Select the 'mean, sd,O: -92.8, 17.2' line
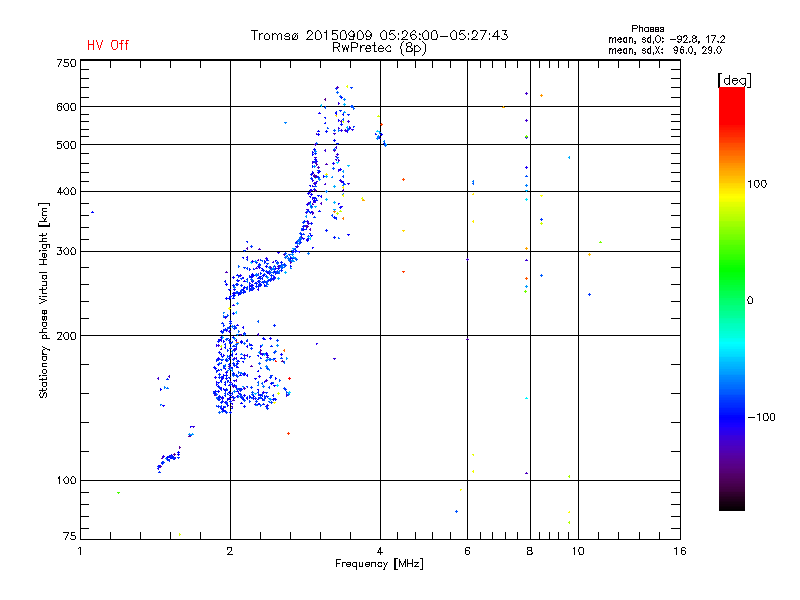800x600 pixels. [x=666, y=39]
